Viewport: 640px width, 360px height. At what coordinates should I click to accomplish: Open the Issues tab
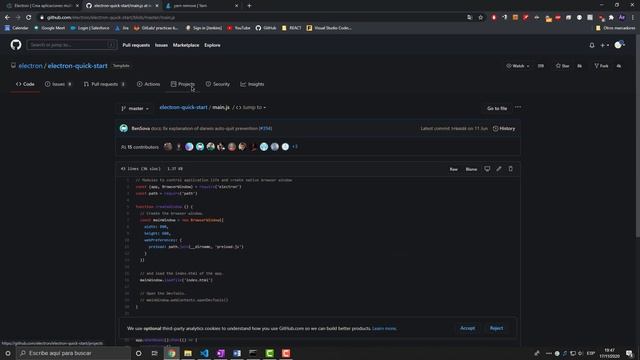(x=58, y=84)
